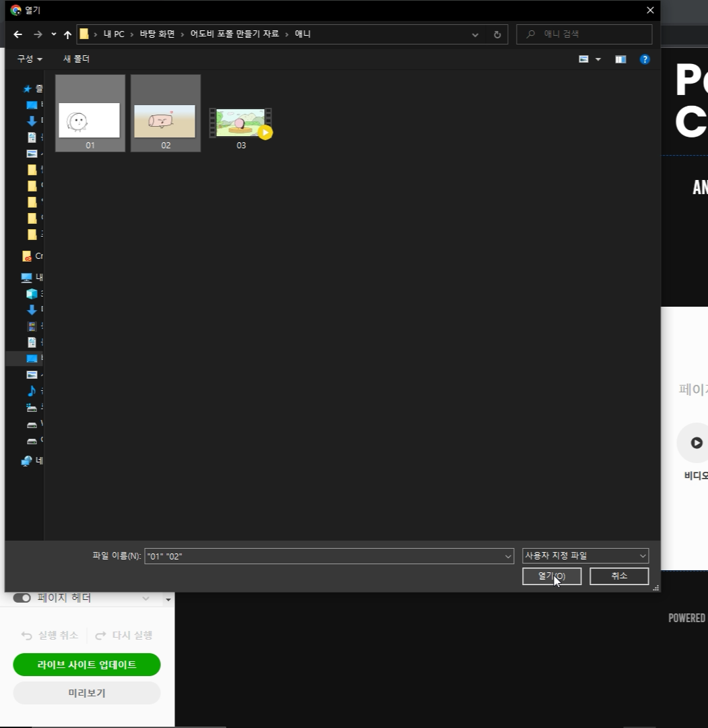Click the 열기(O) button
The height and width of the screenshot is (728, 708).
[x=552, y=576]
